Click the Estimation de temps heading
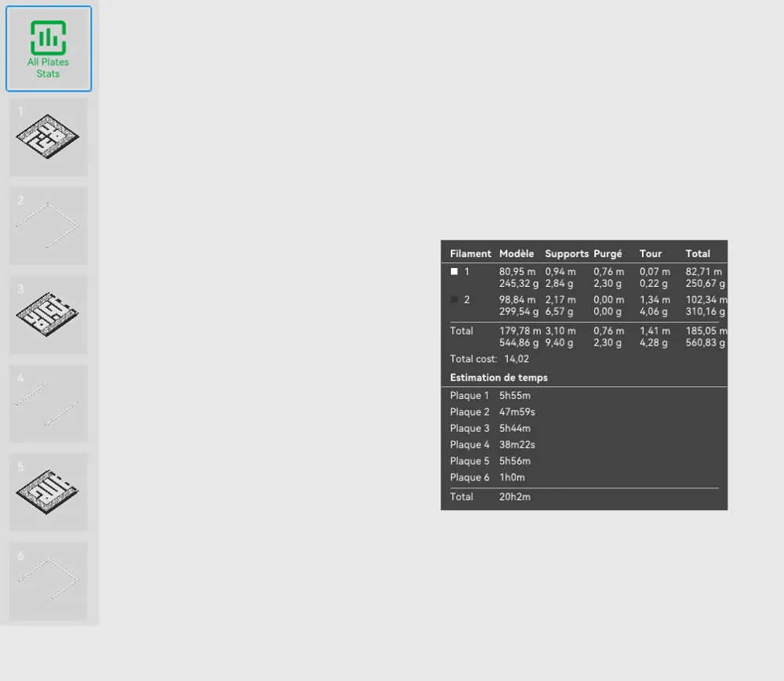The width and height of the screenshot is (784, 681). 499,377
